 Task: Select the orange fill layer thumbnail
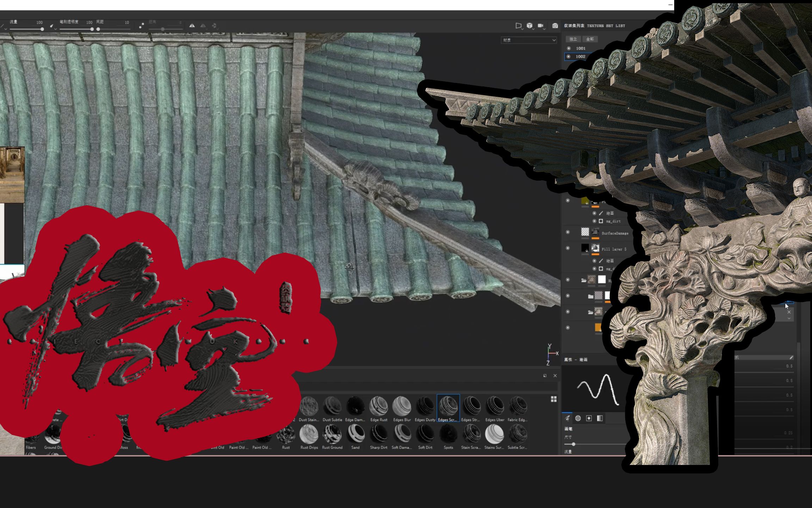point(598,327)
